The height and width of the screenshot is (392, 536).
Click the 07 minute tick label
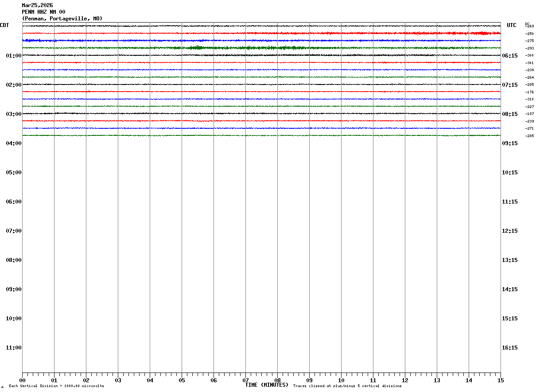tap(245, 380)
